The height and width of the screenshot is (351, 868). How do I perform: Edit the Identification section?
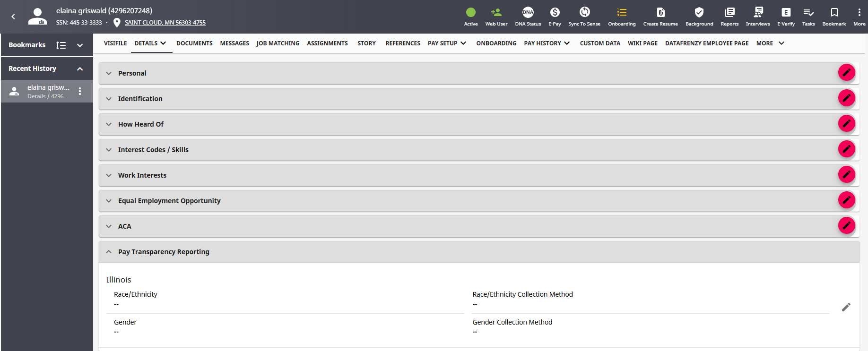coord(846,98)
